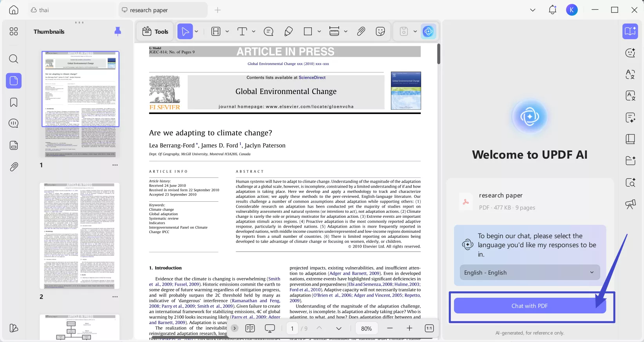Click the 80% zoom level field
The height and width of the screenshot is (342, 644).
(x=367, y=328)
